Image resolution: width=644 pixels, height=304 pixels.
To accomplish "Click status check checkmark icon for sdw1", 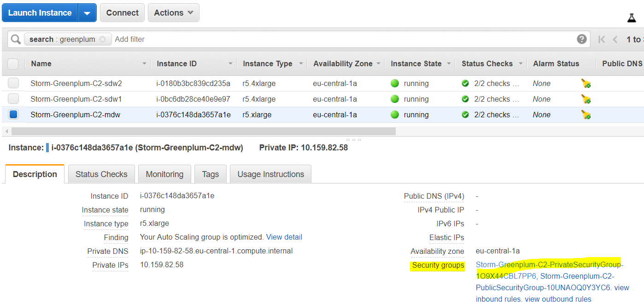I will click(465, 99).
